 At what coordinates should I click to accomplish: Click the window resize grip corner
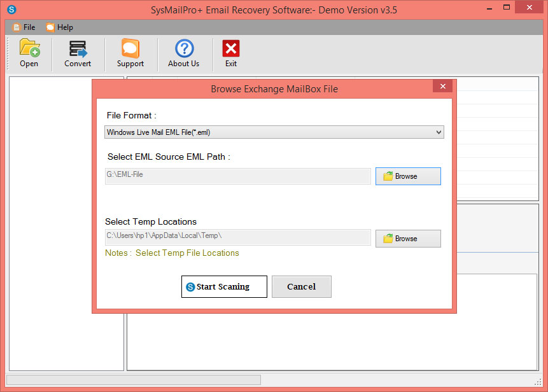click(x=538, y=382)
